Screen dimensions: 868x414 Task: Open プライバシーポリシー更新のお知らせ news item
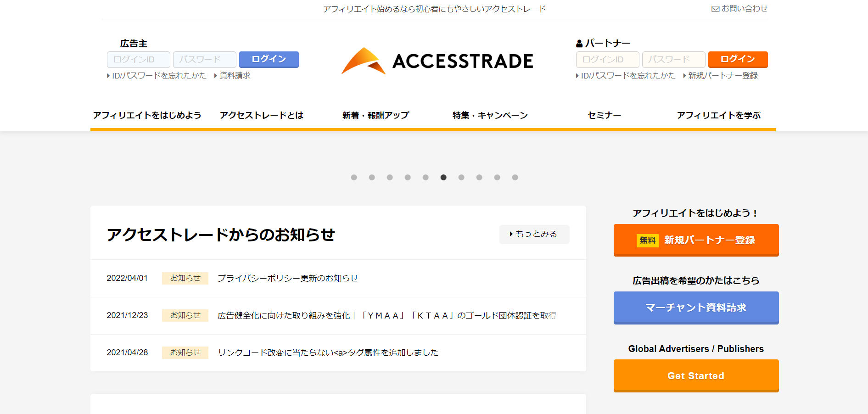tap(288, 278)
